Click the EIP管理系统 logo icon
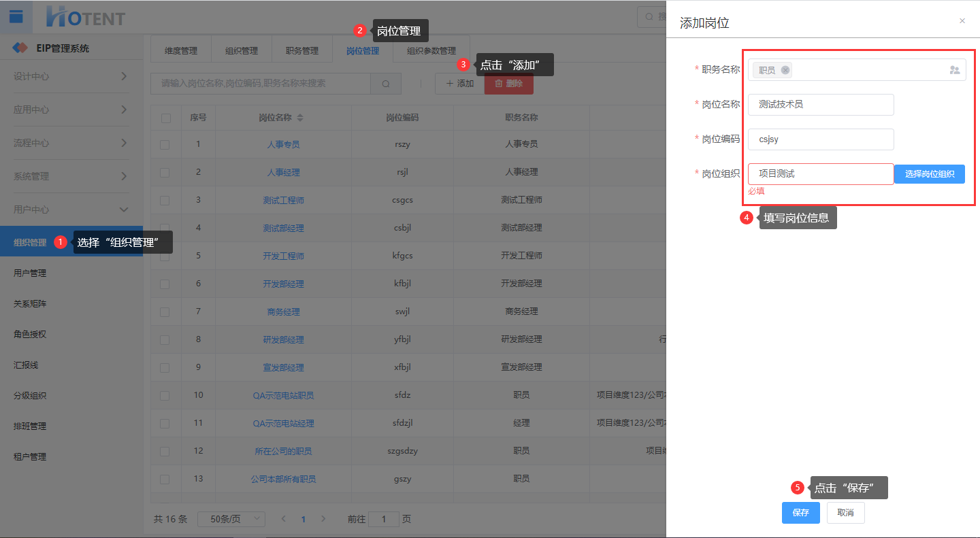 pos(21,48)
